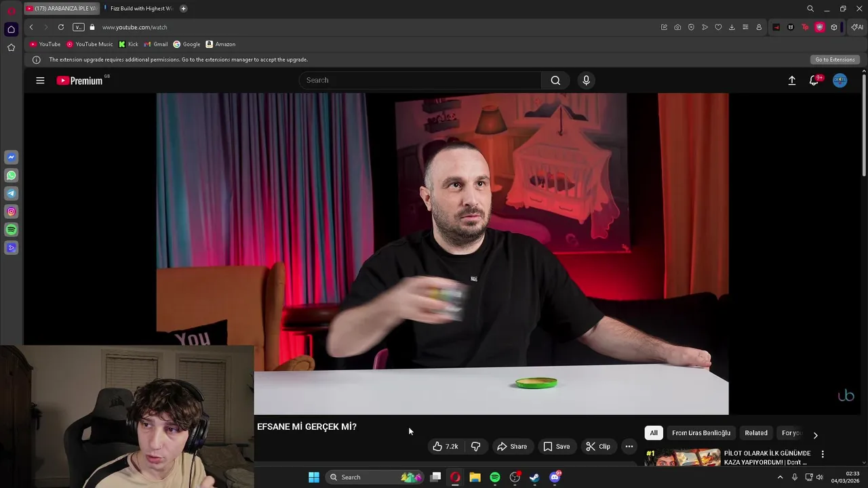
Task: Open the ad blocker shield icon
Action: point(691,27)
